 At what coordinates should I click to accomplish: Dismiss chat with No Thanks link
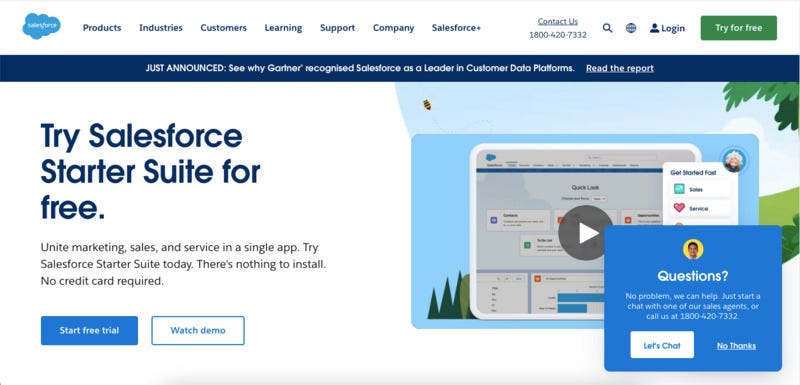point(736,346)
